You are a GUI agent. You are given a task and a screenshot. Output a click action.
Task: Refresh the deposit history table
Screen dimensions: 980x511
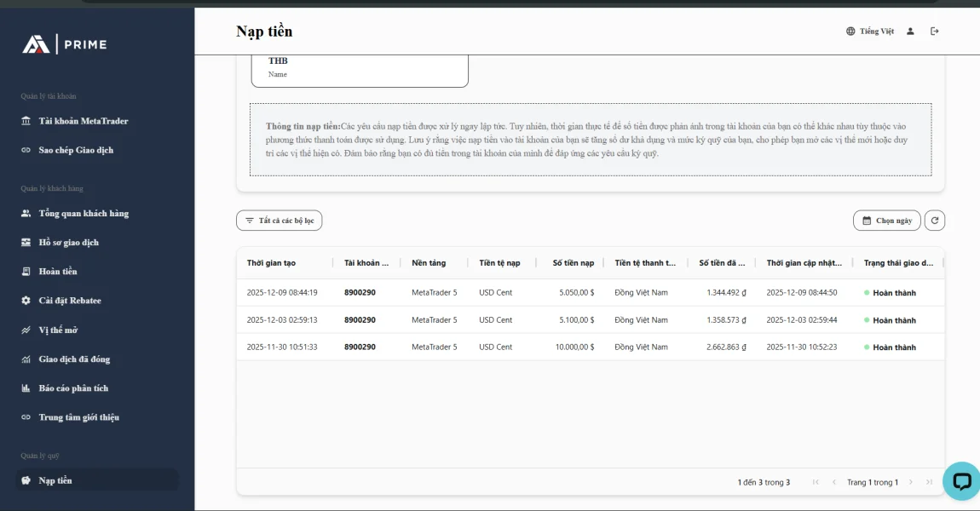point(935,221)
